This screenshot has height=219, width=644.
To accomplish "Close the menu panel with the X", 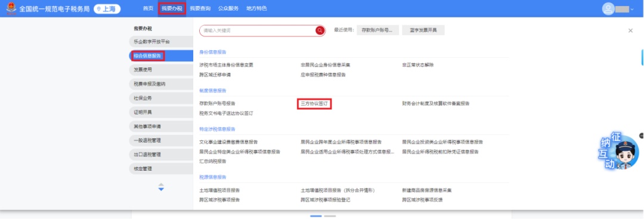I will (630, 30).
